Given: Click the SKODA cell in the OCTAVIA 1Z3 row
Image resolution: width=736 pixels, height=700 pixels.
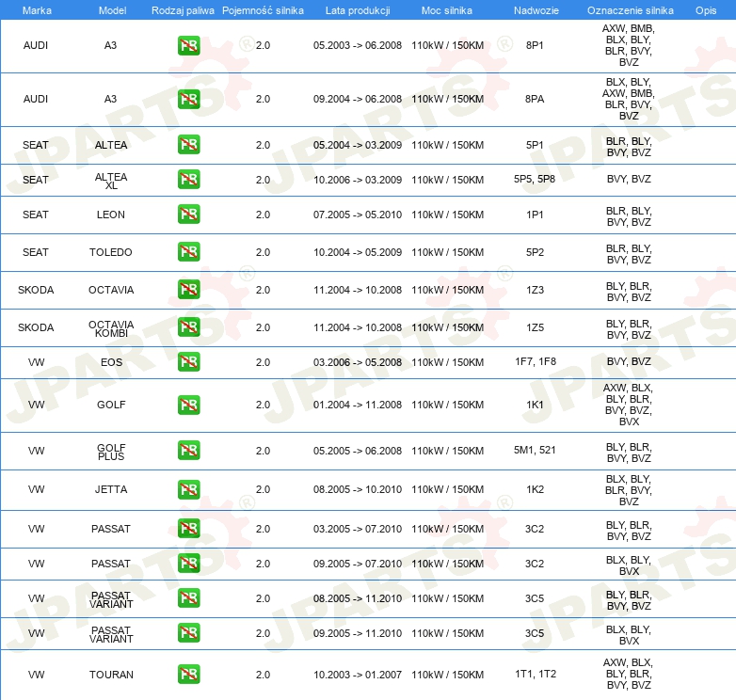Looking at the screenshot, I should point(36,290).
